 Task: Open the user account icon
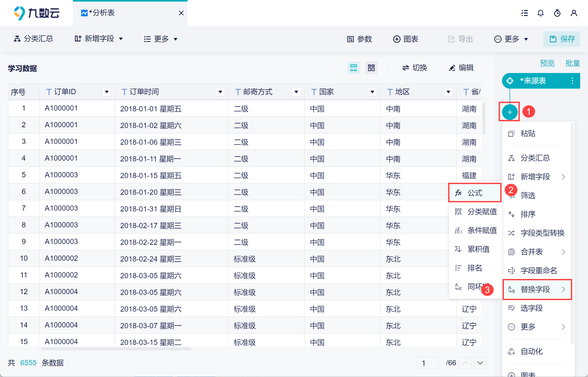(x=574, y=13)
